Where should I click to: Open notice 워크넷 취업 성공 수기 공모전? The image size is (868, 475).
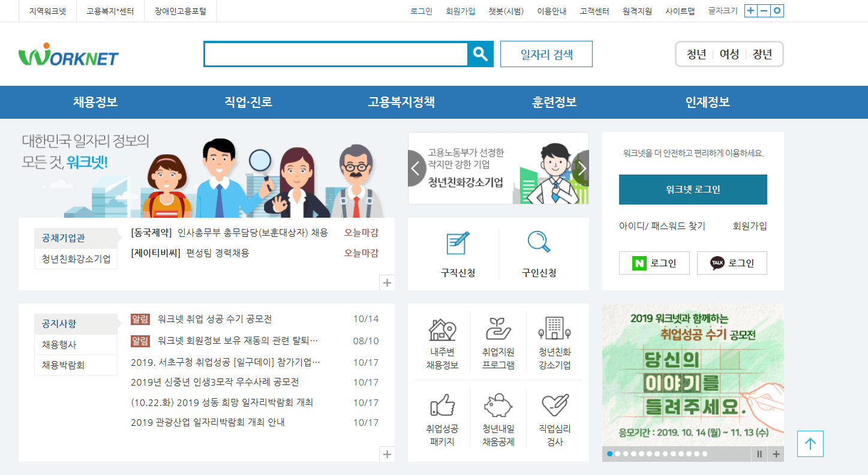[x=215, y=319]
